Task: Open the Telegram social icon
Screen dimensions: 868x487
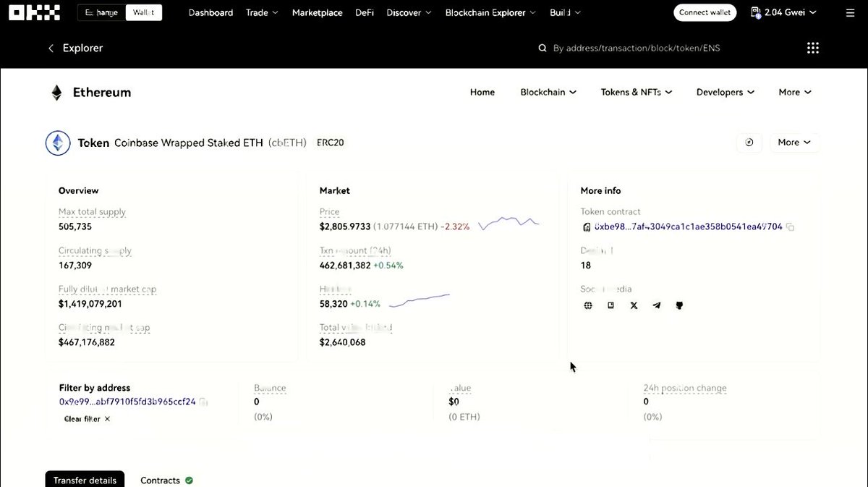Action: pyautogui.click(x=657, y=305)
